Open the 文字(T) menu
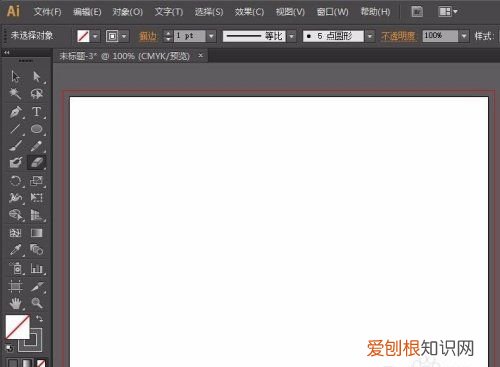The height and width of the screenshot is (367, 500). coord(169,12)
